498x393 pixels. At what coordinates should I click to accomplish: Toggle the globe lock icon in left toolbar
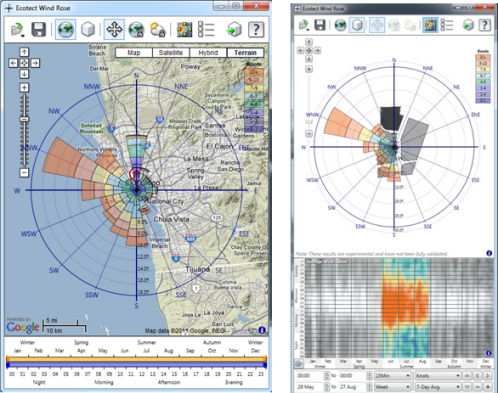click(136, 29)
